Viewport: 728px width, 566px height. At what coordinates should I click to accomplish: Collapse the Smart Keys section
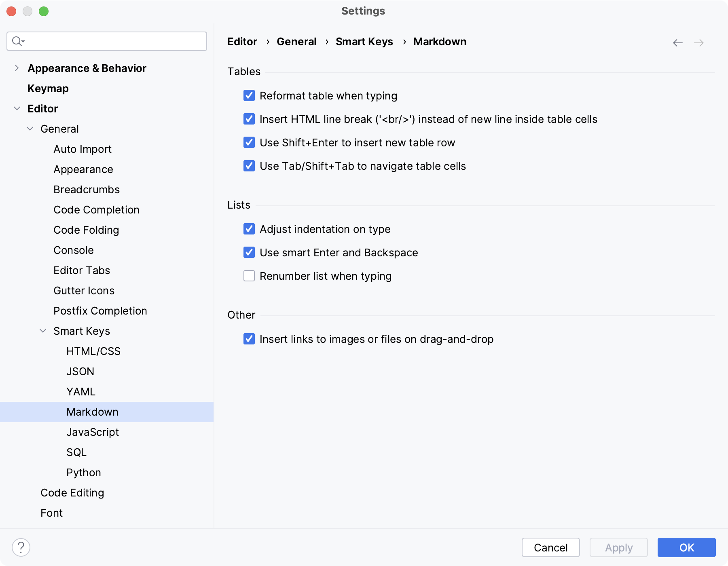pos(43,331)
